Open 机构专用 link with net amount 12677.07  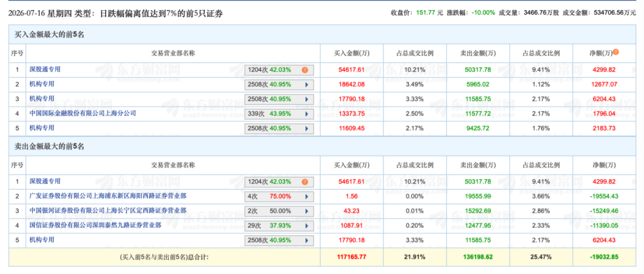42,84
